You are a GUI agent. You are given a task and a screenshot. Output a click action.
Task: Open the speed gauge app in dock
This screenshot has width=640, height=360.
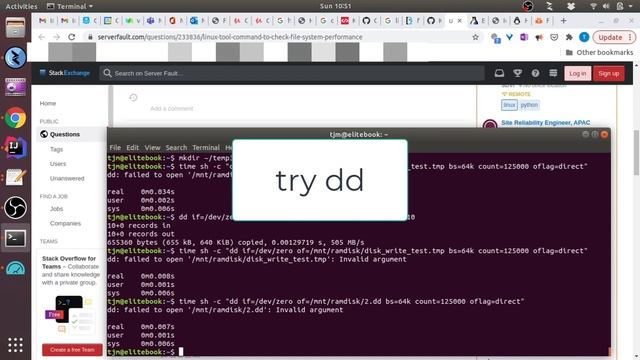tap(15, 268)
